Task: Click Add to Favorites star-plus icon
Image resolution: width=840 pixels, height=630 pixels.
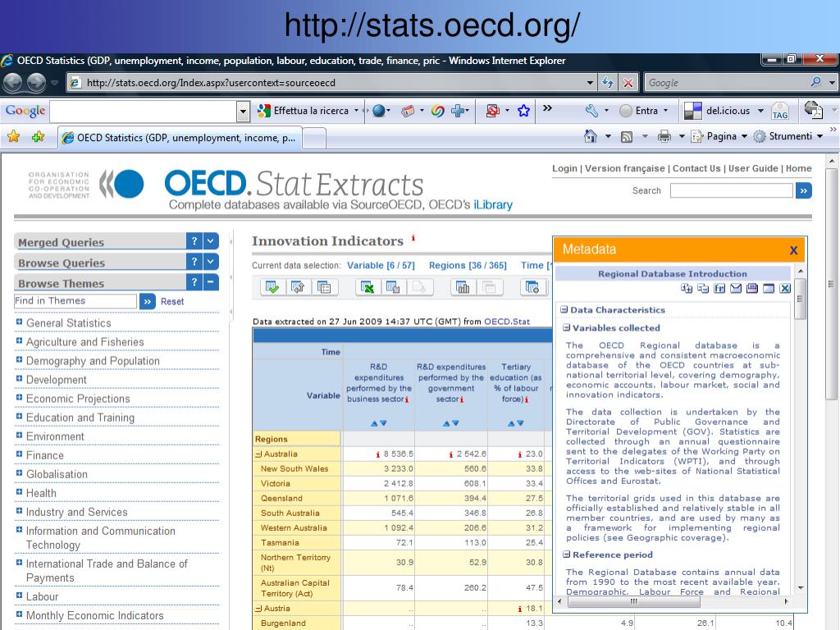Action: (x=38, y=137)
